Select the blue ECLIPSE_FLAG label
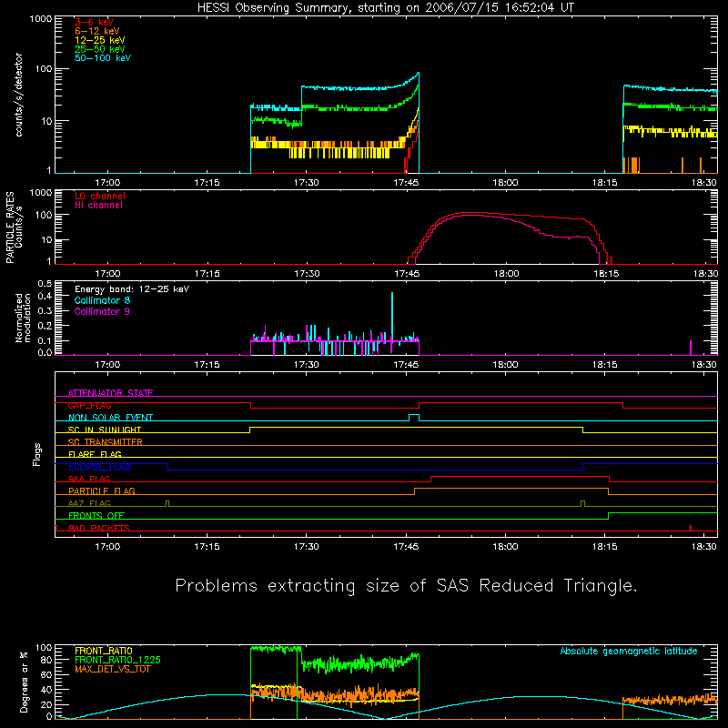 click(99, 467)
